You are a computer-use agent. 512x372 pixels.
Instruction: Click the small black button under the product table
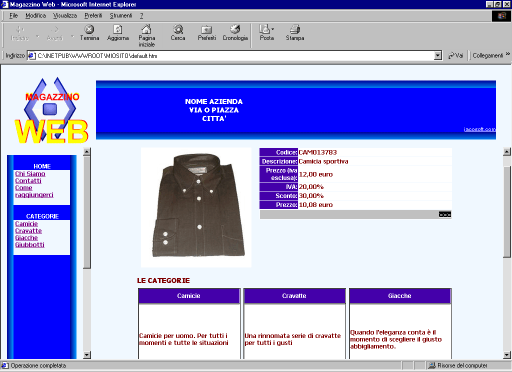click(x=445, y=215)
